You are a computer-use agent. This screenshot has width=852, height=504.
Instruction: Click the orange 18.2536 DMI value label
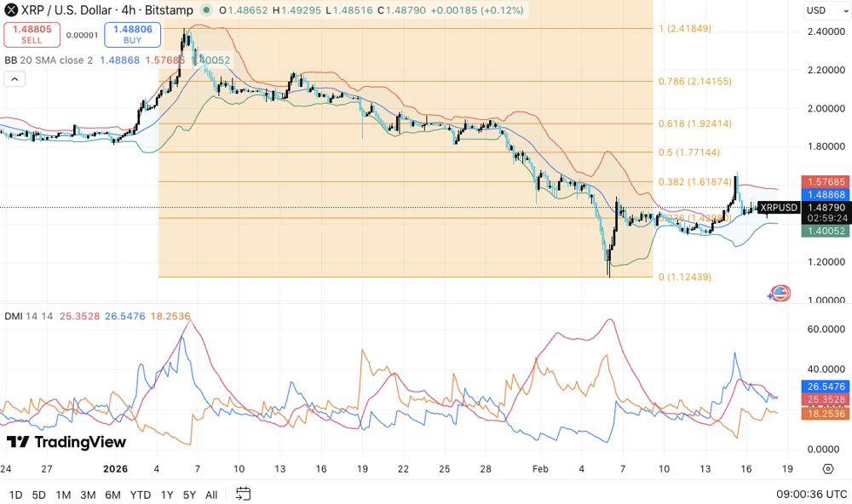[826, 414]
